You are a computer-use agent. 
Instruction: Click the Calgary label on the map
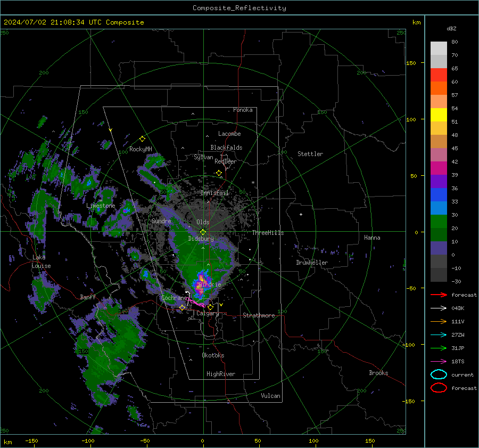208,313
